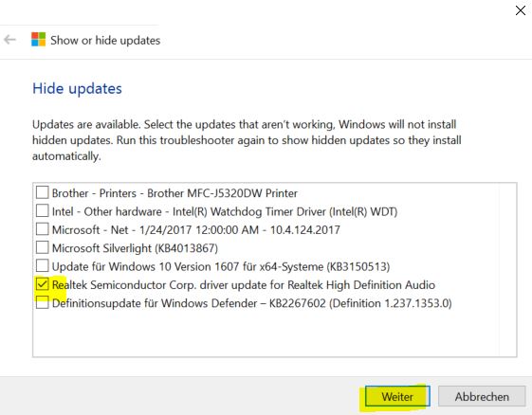Click the Brother Printers entry text

[x=174, y=193]
